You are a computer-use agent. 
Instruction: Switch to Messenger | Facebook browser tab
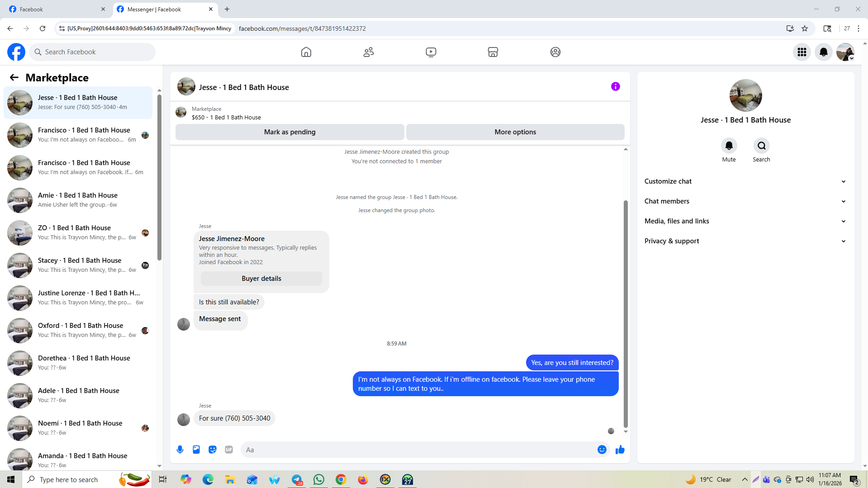click(165, 9)
